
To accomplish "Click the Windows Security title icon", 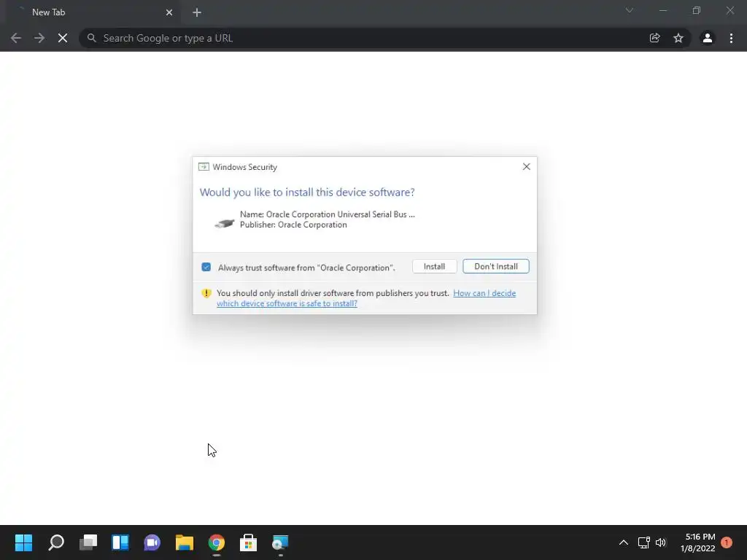I will [x=204, y=167].
